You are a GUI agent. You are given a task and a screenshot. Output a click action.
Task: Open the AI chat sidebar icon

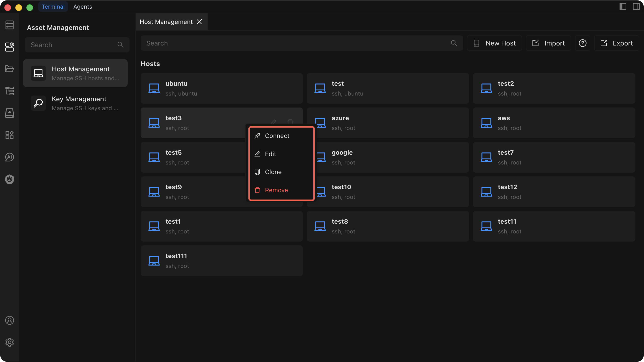tap(10, 157)
